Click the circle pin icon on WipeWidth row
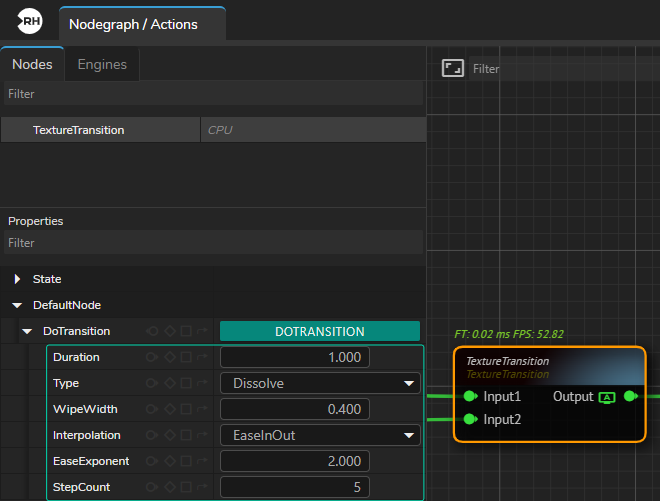 pyautogui.click(x=152, y=409)
